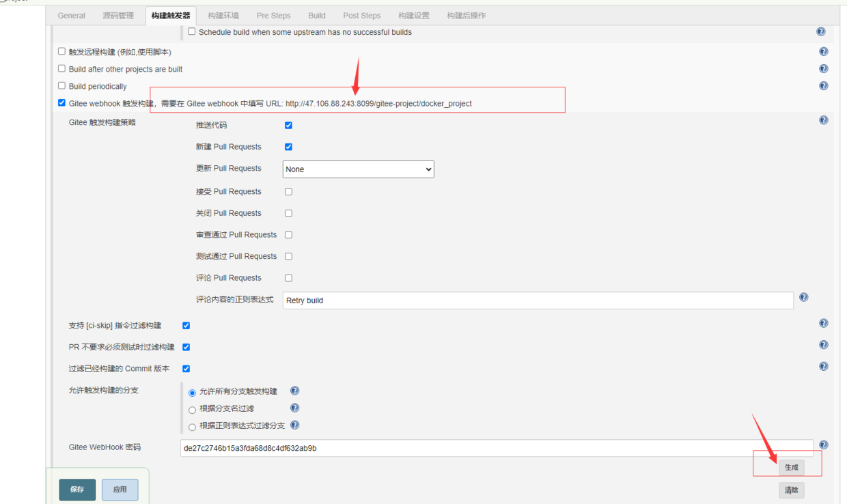Screen dimensions: 847x504
Task: Open help icon next to 根据分支名过滤
Action: pyautogui.click(x=295, y=408)
